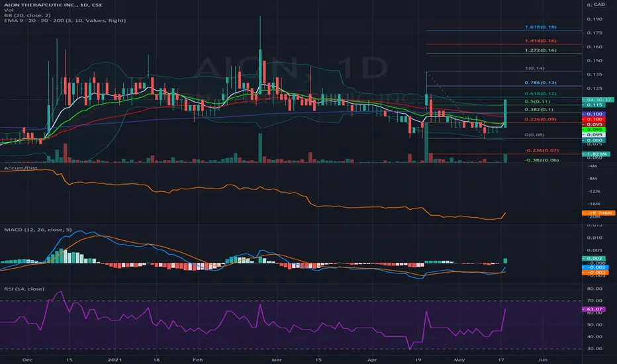This screenshot has height=364, width=617.
Task: Click the -18.746M Accum/Dist value tag
Action: 598,213
